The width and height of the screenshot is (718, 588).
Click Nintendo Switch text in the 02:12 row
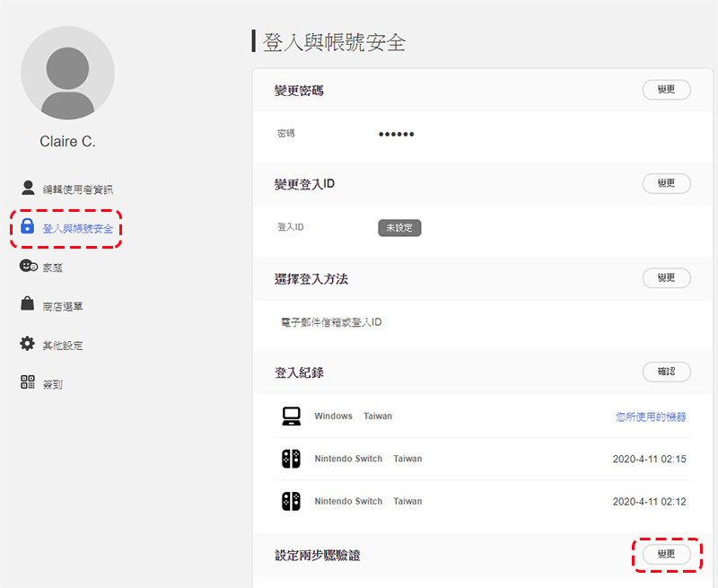[x=348, y=502]
